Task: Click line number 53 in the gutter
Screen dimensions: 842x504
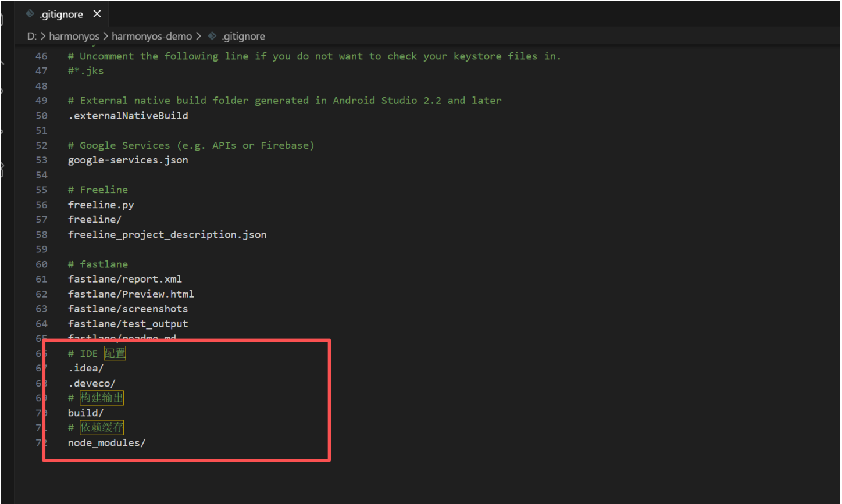Action: (x=41, y=160)
